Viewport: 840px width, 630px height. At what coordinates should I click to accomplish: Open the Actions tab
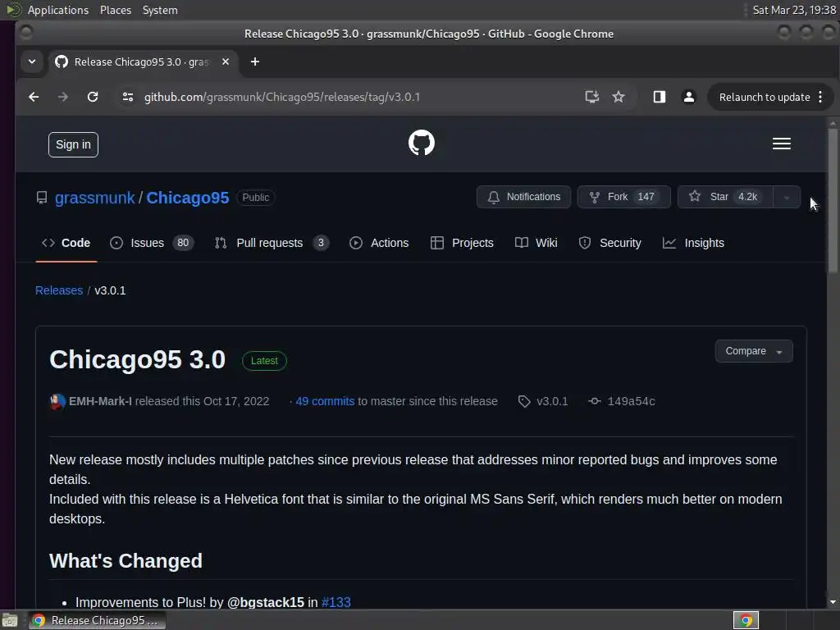[x=379, y=243]
